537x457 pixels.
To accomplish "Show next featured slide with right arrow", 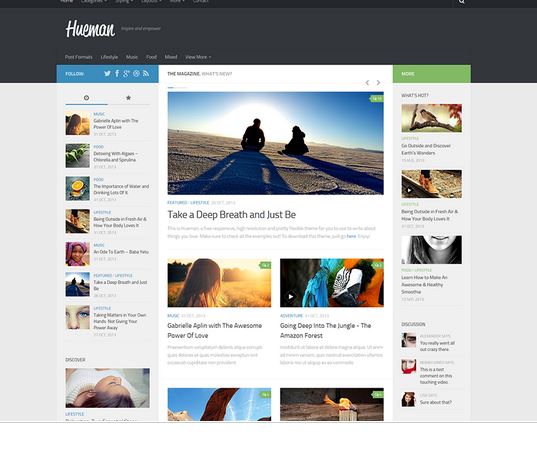I will [x=378, y=83].
